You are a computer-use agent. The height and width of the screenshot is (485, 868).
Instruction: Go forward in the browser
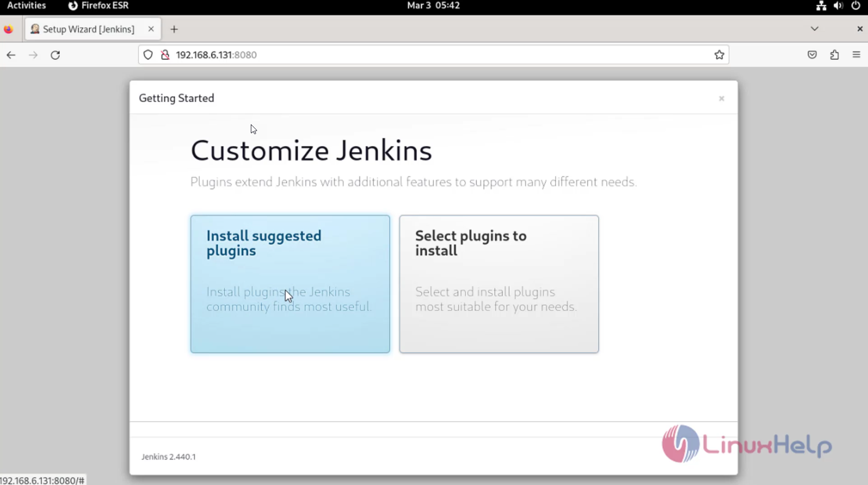tap(33, 55)
